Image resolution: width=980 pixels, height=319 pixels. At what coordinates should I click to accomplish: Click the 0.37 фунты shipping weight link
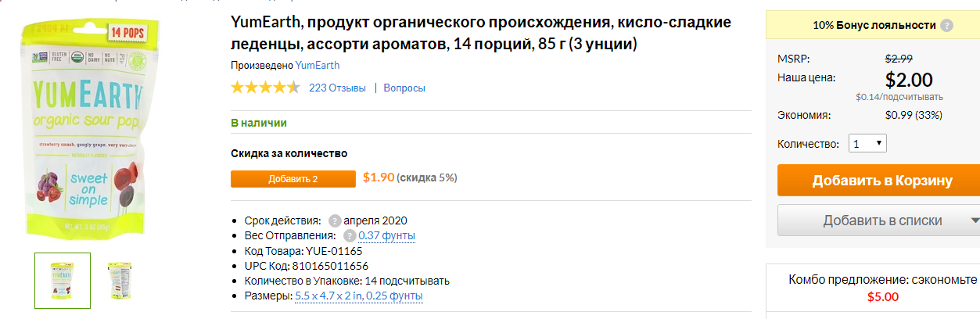coord(387,235)
